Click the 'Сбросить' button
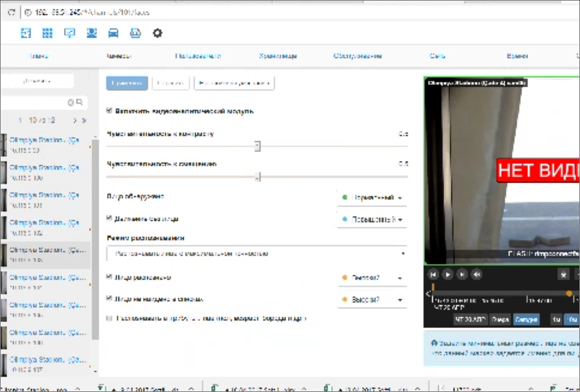This screenshot has width=580, height=392. [x=170, y=83]
